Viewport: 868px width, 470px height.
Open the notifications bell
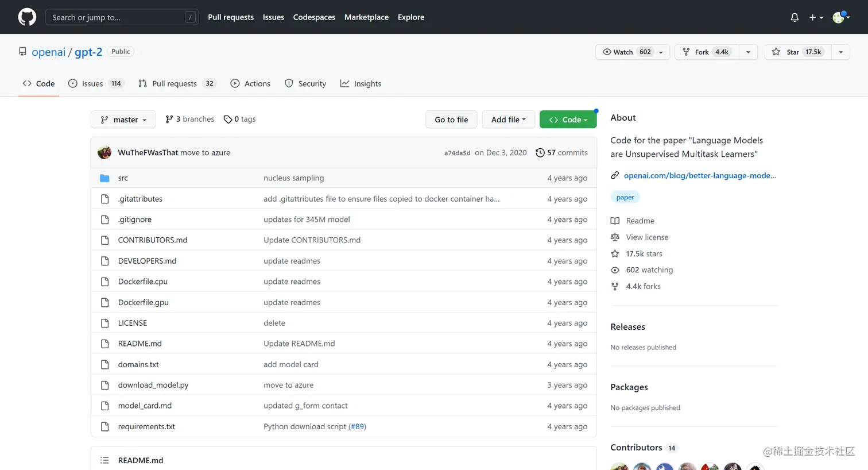795,17
